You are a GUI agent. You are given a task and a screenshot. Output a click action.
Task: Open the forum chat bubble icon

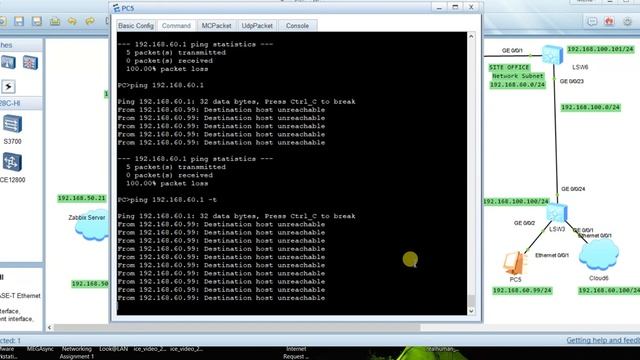click(592, 21)
